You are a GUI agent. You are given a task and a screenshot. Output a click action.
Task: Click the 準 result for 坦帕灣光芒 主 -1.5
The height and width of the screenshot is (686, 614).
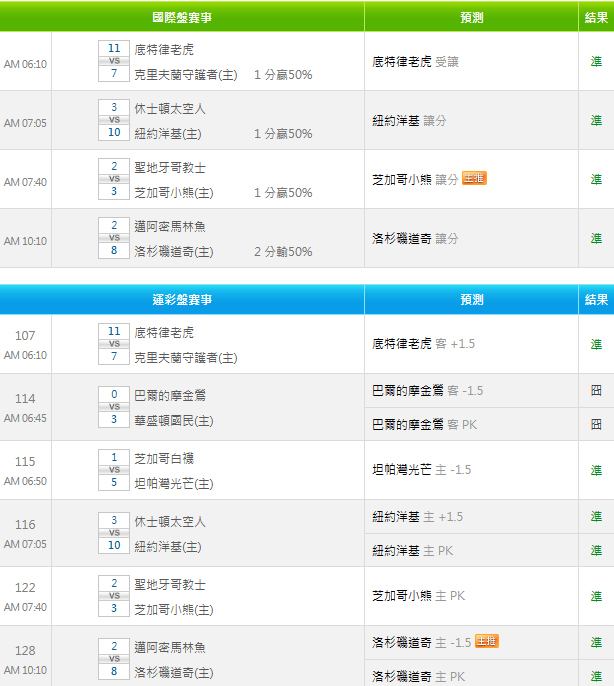(x=596, y=470)
